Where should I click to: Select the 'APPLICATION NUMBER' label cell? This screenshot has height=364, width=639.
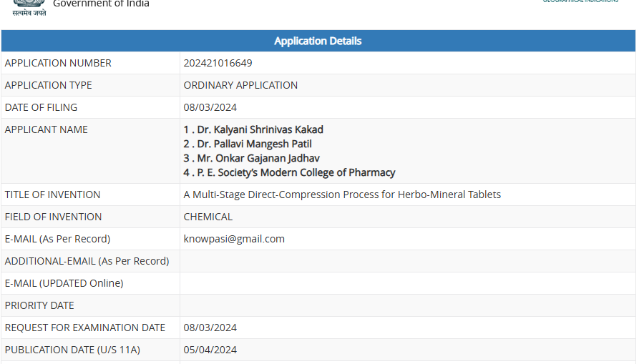tap(90, 63)
